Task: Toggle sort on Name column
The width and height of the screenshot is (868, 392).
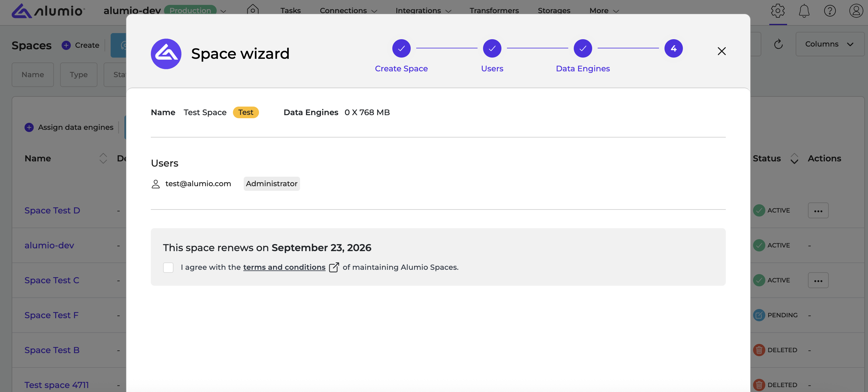Action: (103, 158)
